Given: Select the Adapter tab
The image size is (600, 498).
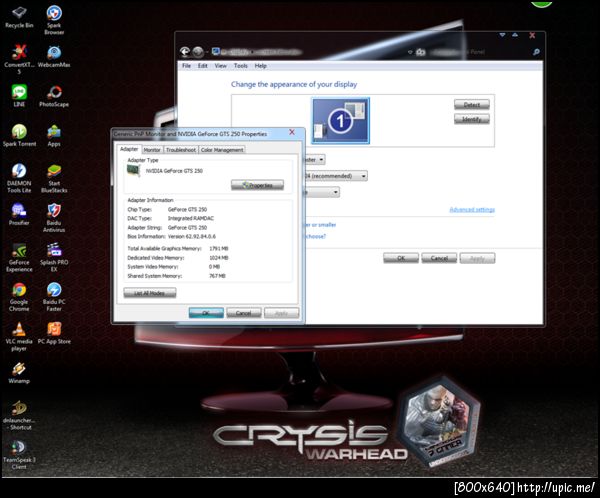Looking at the screenshot, I should 129,149.
